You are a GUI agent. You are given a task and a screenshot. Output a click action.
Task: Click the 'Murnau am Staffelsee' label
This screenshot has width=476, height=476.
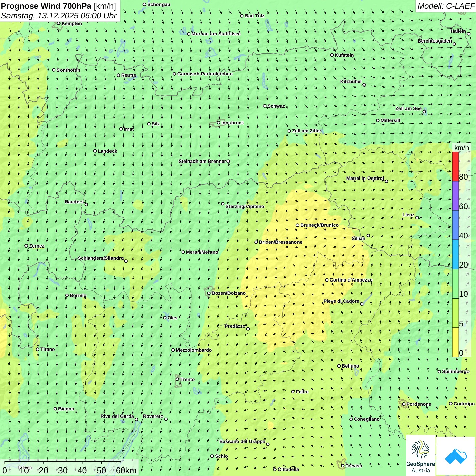point(216,34)
